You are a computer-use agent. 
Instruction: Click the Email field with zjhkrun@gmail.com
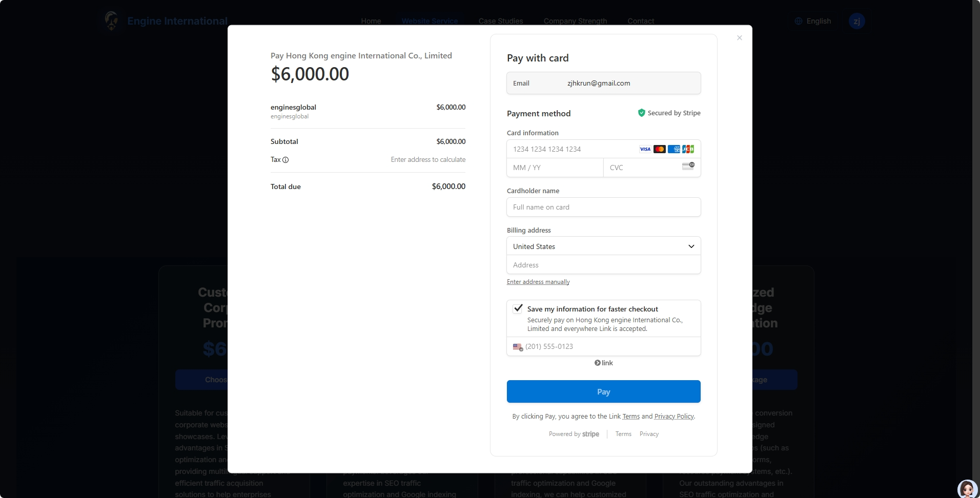pyautogui.click(x=604, y=83)
